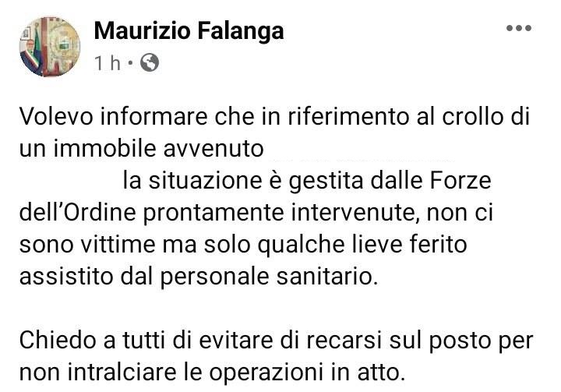The width and height of the screenshot is (561, 392).
Task: Open the post's "1 h" timestamp
Action: click(x=108, y=63)
